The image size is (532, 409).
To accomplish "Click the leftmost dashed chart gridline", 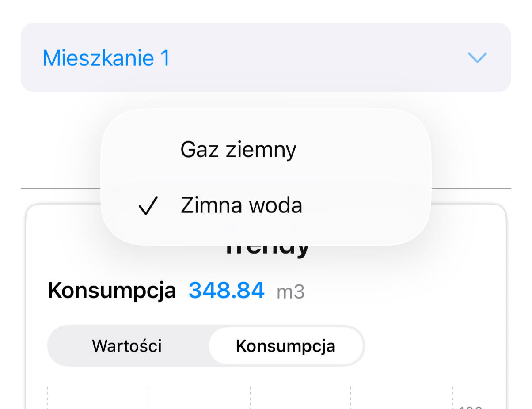I will click(47, 398).
